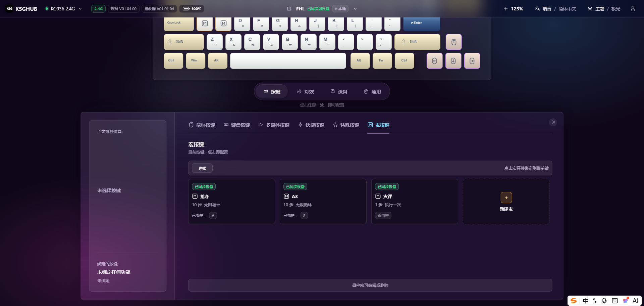Click the microphone voice input icon
The height and width of the screenshot is (306, 644).
(604, 301)
